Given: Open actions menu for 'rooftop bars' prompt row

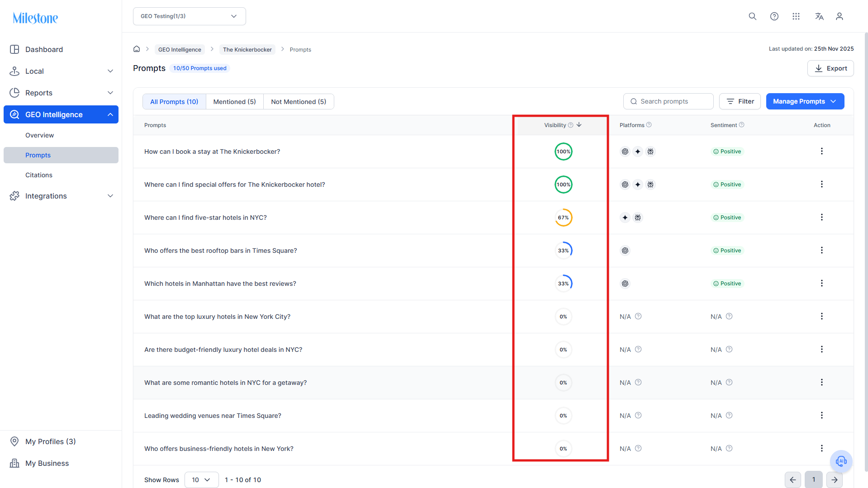Looking at the screenshot, I should coord(822,250).
